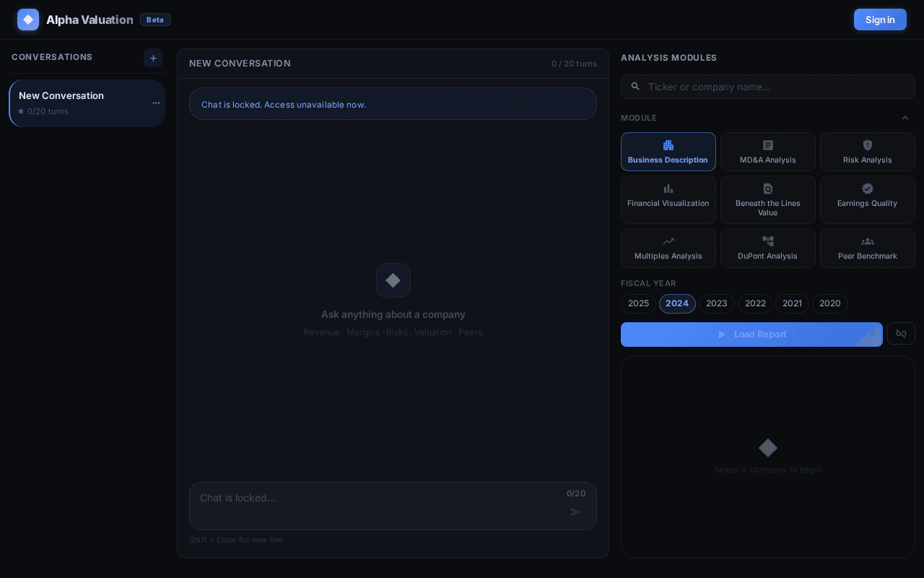
Task: Click the locked chat message box
Action: [x=393, y=506]
